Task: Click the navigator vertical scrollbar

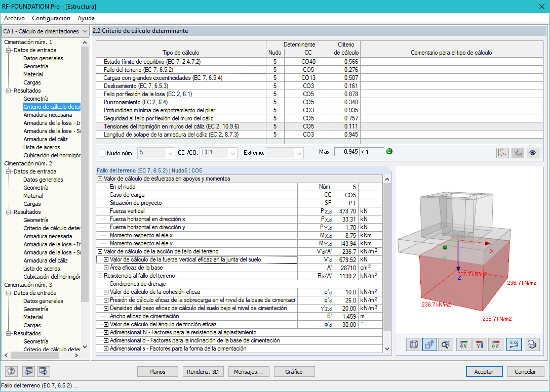Action: [x=85, y=173]
